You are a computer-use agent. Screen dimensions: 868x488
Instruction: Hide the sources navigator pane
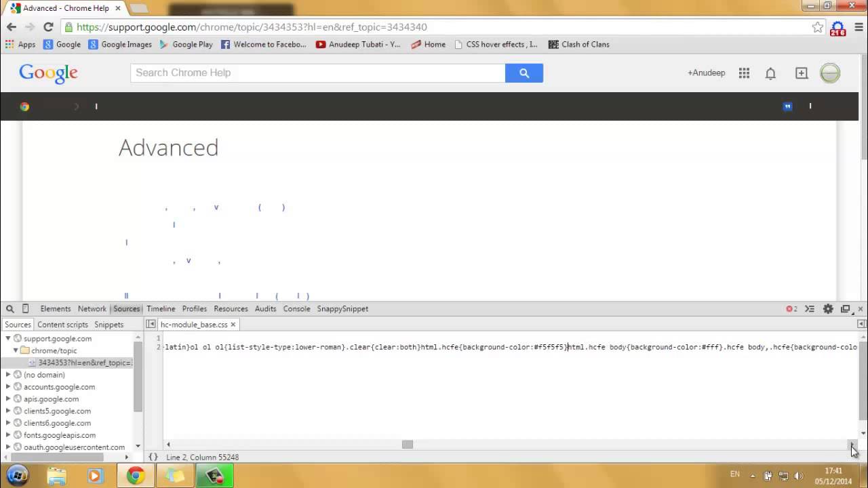(151, 325)
